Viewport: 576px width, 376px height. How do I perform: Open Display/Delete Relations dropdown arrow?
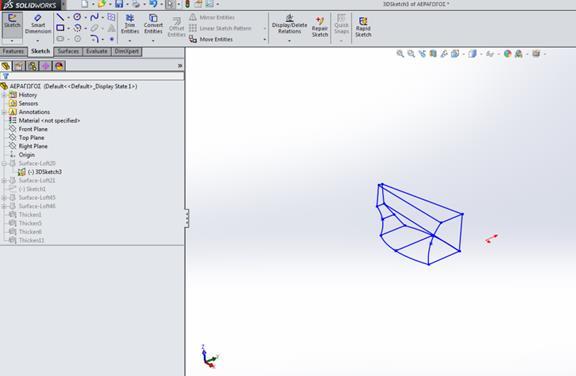[289, 40]
